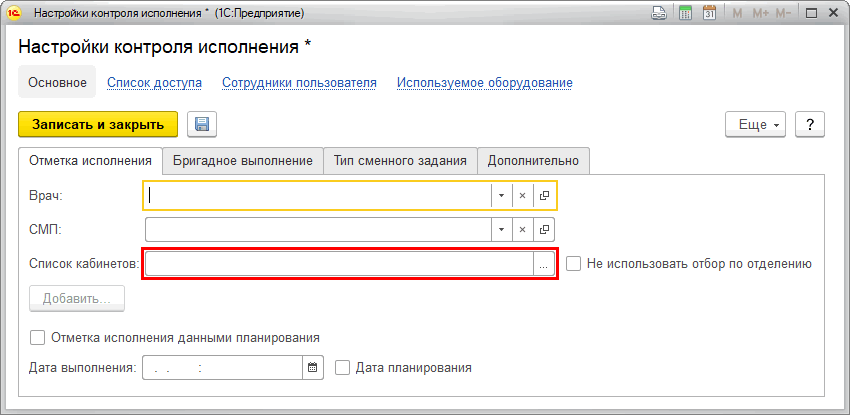850x415 pixels.
Task: Toggle the Дата планирования checkbox
Action: [343, 368]
